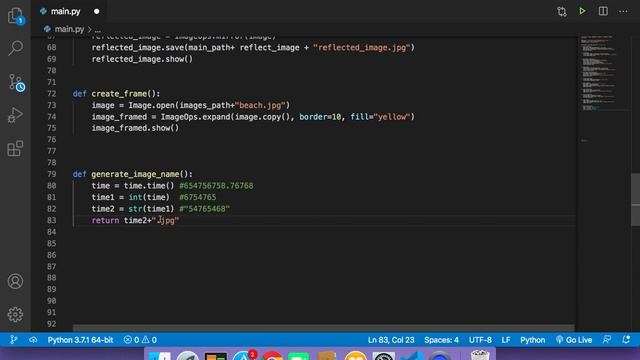Click 'border=10' argument on line 74

pos(320,117)
